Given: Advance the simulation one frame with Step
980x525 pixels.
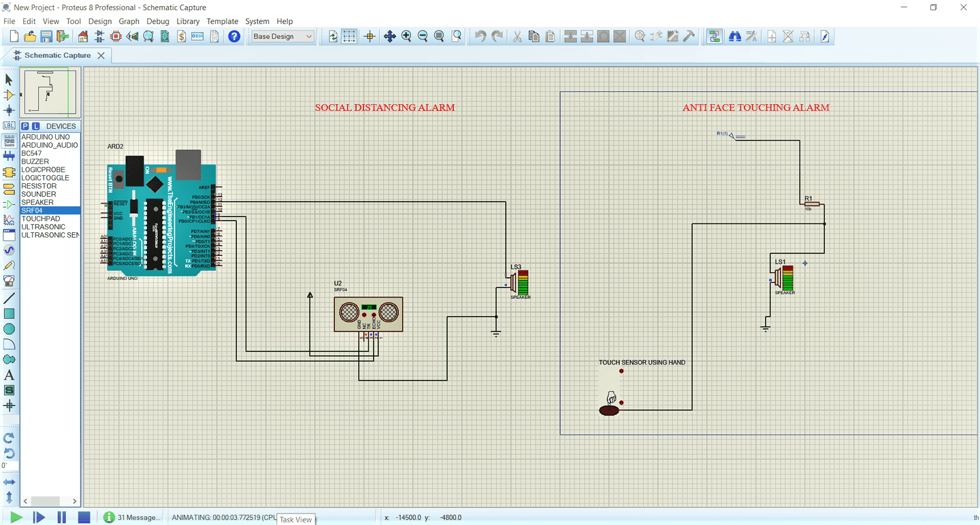Looking at the screenshot, I should [39, 518].
